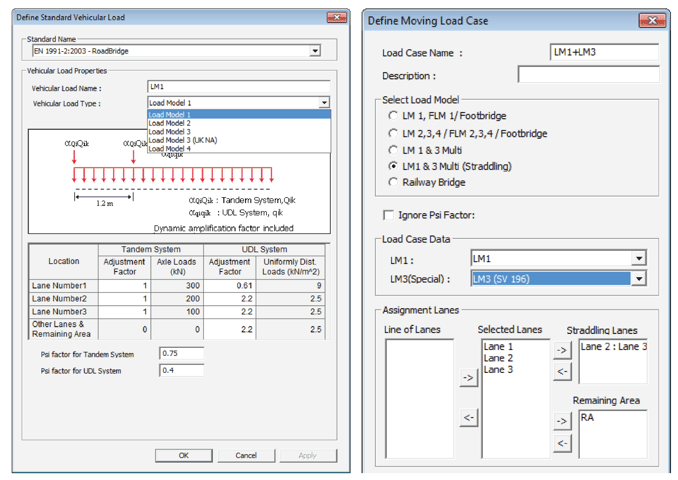Select Lane 2 in Selected Lanes list

pyautogui.click(x=498, y=357)
